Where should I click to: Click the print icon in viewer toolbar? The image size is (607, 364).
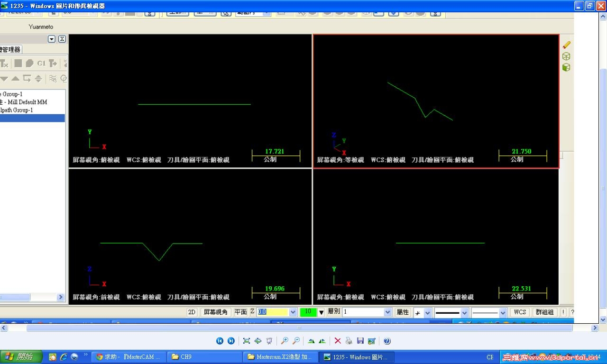click(x=349, y=341)
